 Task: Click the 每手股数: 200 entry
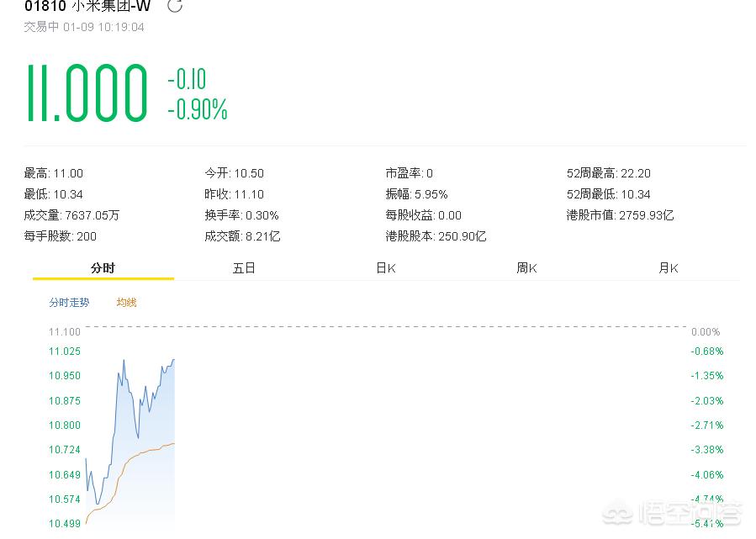coord(61,236)
